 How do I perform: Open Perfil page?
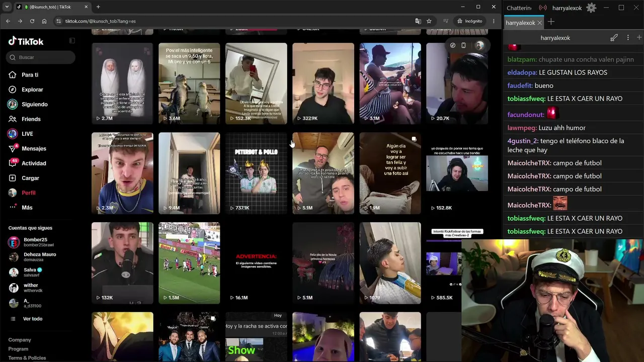point(28,193)
